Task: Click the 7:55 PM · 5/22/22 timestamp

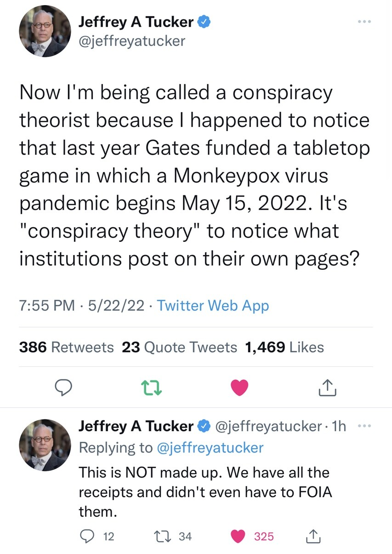Action: pos(81,306)
